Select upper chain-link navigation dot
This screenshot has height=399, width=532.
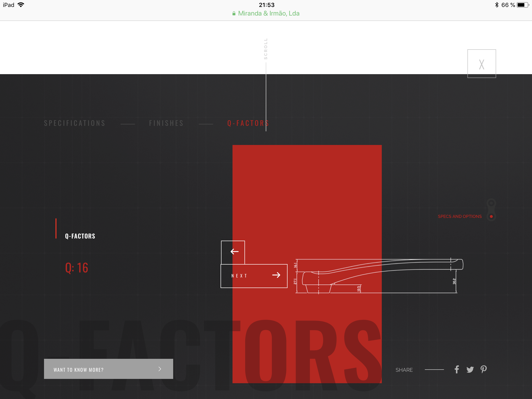(x=491, y=203)
